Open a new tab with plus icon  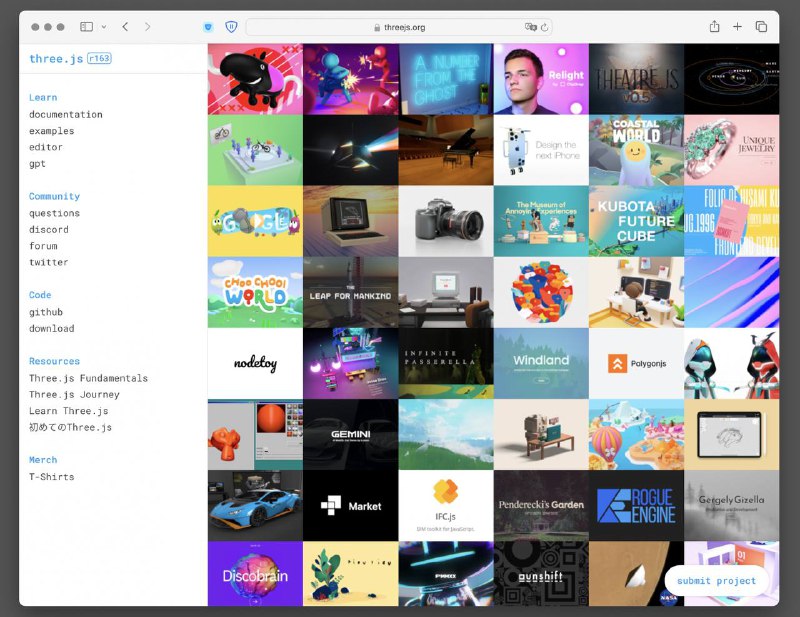737,27
